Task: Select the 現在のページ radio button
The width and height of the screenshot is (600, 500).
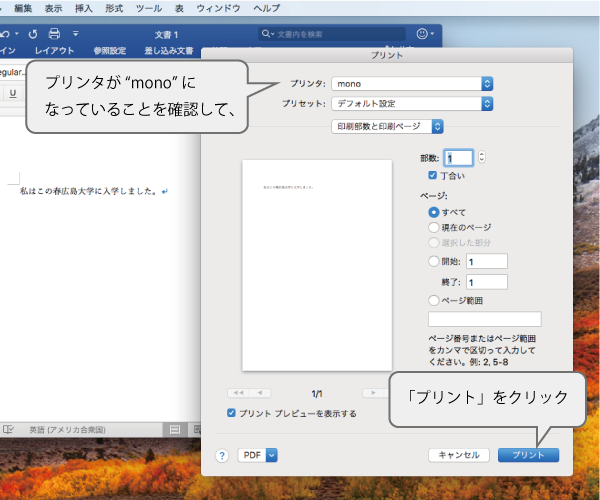Action: pyautogui.click(x=434, y=227)
